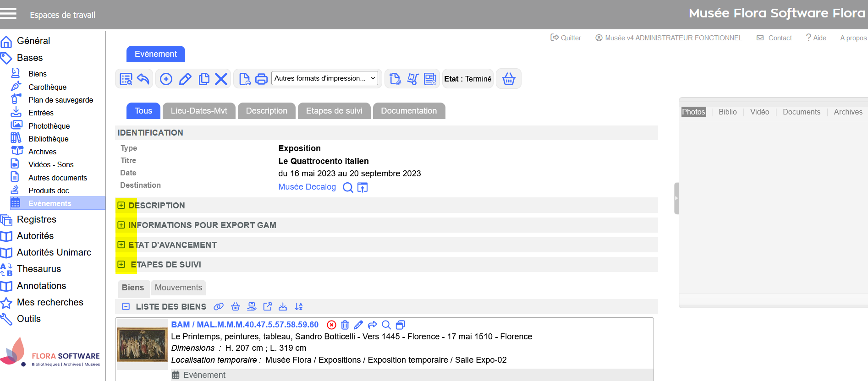The image size is (868, 381).
Task: Click the magnifier icon next to Musée Decalog
Action: (x=348, y=187)
